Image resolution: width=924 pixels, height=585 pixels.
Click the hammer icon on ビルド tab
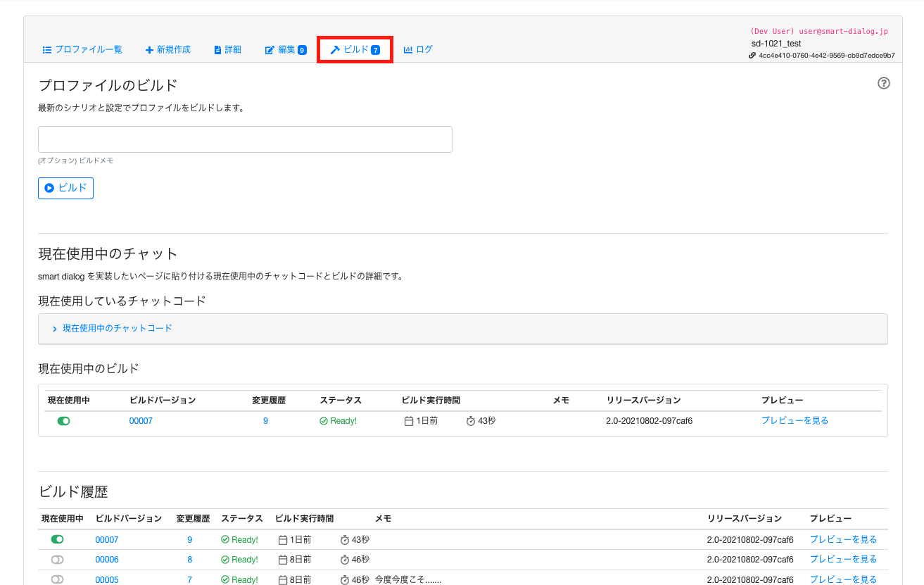point(336,50)
